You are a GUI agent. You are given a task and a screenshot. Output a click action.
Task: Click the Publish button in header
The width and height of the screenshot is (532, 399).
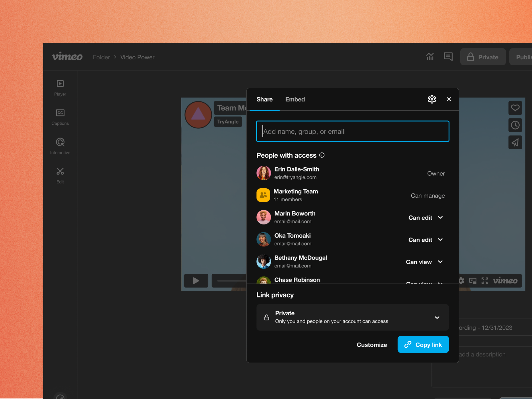click(521, 57)
